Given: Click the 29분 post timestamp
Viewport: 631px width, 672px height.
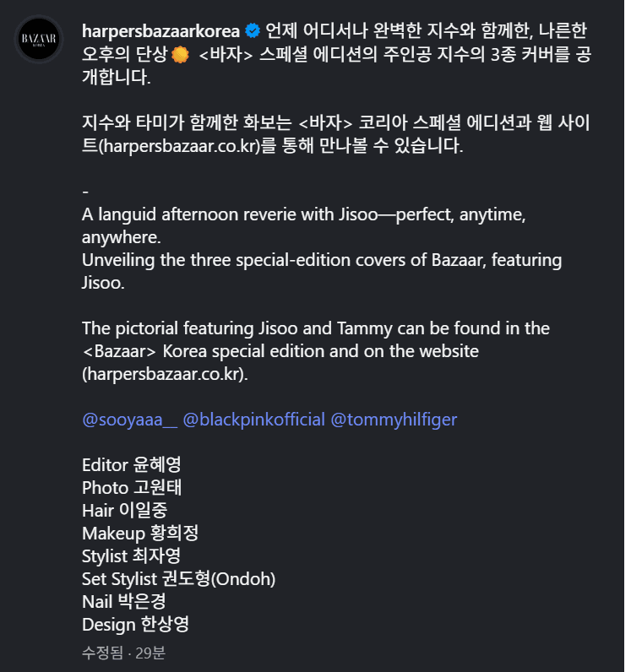Looking at the screenshot, I should coord(150,653).
